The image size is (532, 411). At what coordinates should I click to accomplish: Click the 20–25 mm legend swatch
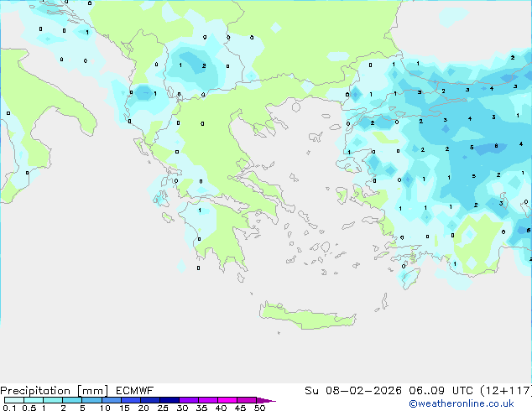point(150,400)
